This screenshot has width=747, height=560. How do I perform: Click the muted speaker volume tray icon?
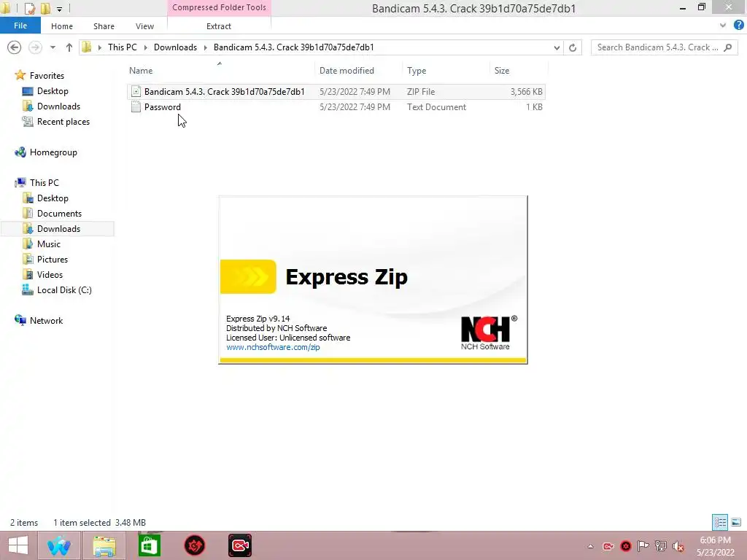678,546
